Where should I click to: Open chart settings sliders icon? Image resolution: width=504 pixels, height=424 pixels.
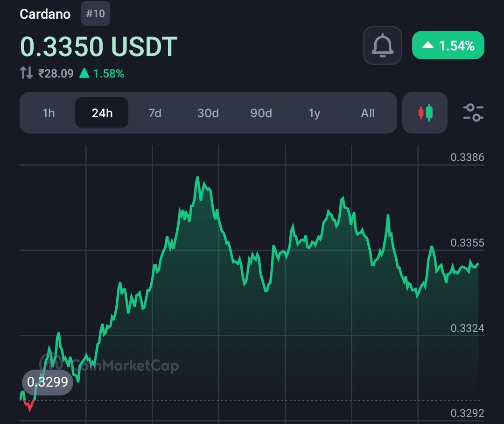[x=473, y=113]
